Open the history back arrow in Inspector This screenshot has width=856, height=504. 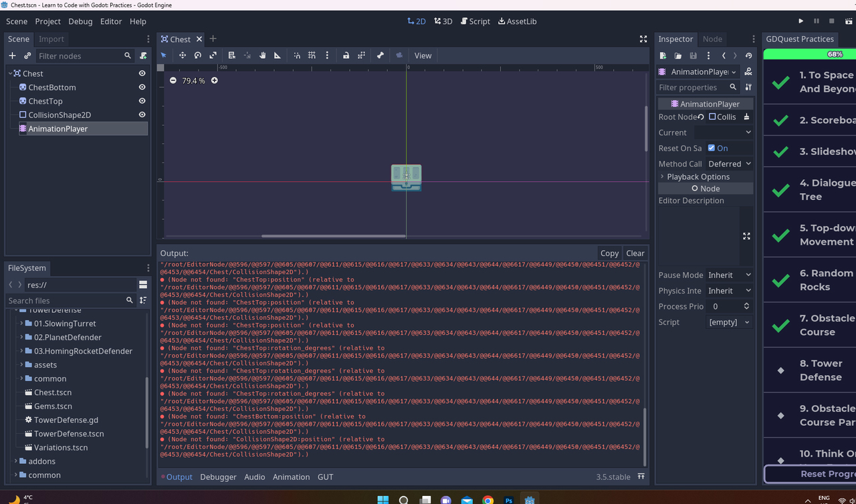click(724, 55)
